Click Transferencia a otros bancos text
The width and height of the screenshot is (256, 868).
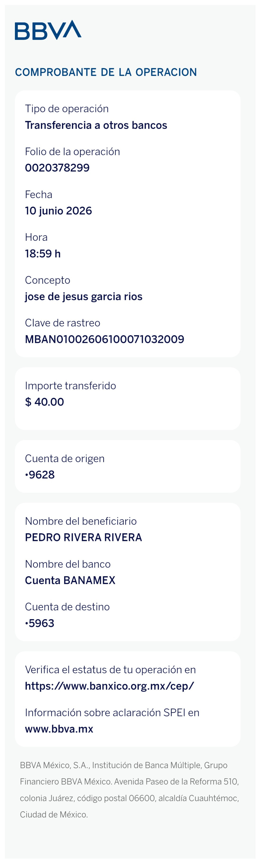pyautogui.click(x=96, y=125)
